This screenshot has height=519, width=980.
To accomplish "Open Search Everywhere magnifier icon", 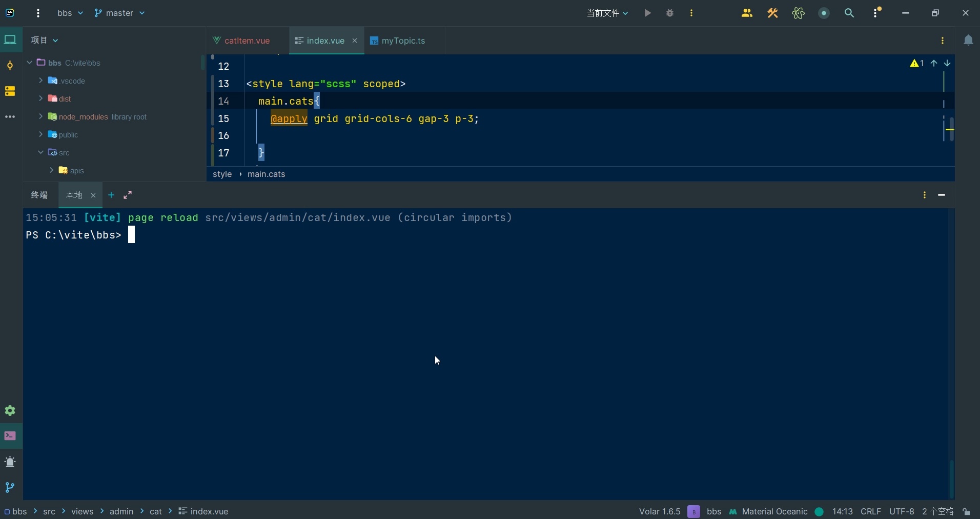I will (850, 13).
